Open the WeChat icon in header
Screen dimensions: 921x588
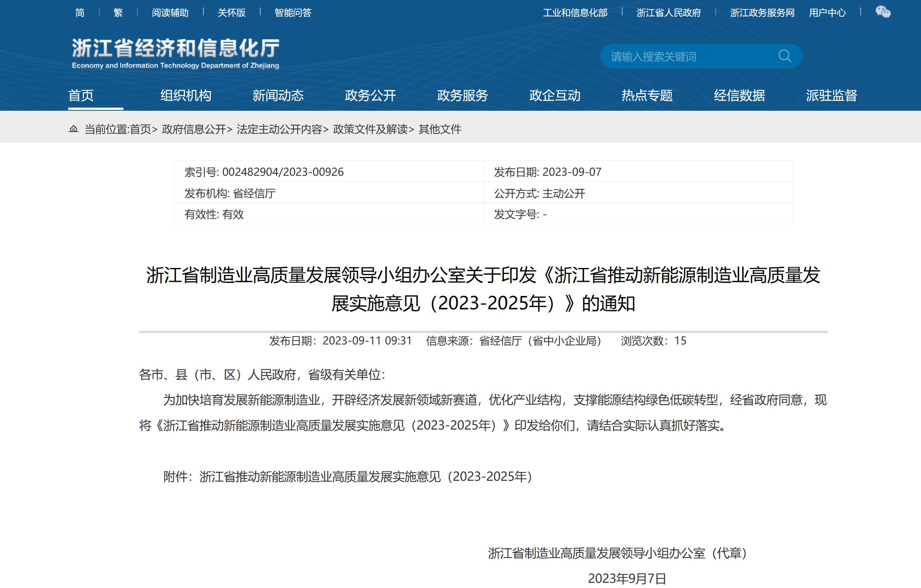(883, 12)
